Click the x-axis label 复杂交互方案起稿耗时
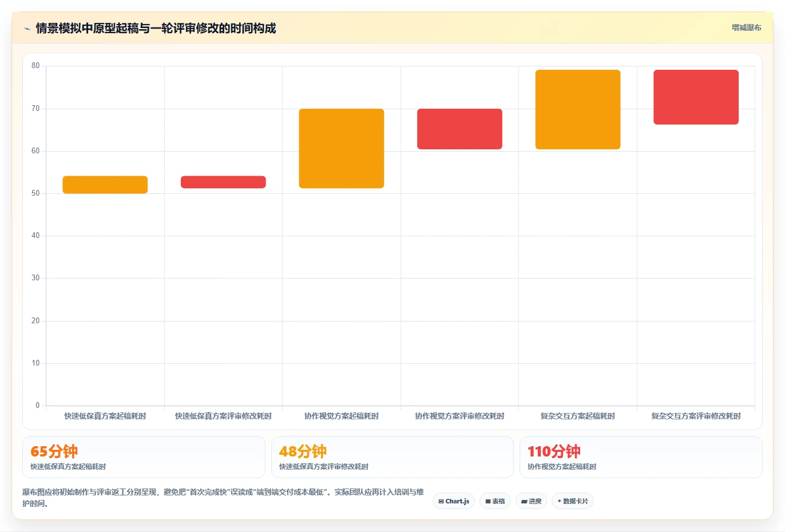 (x=578, y=416)
